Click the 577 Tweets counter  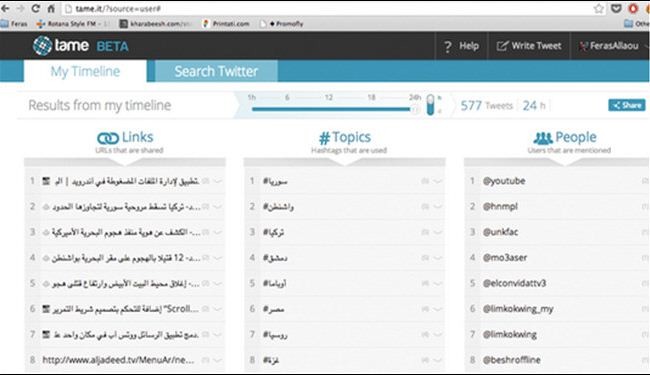pos(487,106)
